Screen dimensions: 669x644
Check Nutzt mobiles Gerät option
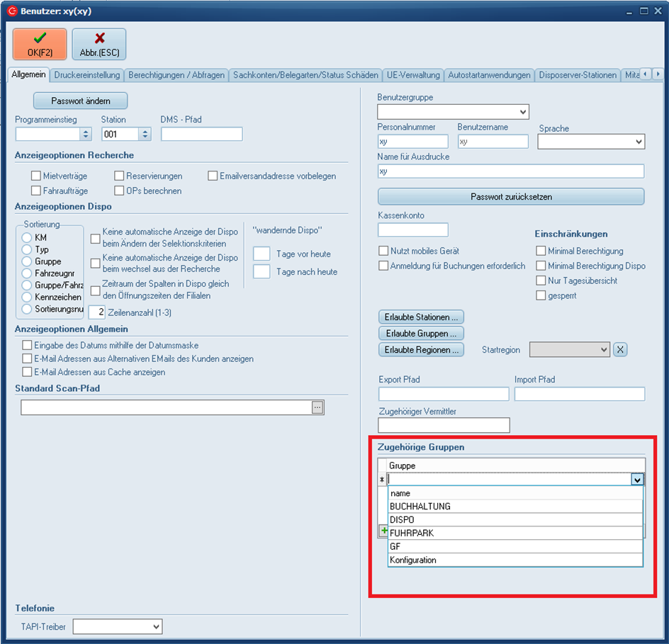pos(384,251)
